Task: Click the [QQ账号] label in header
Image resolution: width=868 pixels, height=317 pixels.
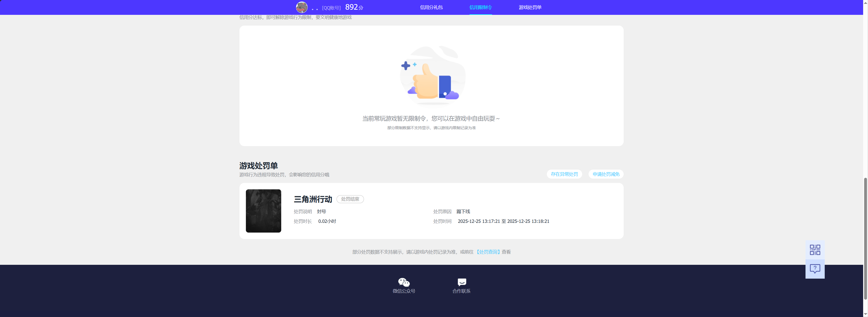Action: pos(331,8)
